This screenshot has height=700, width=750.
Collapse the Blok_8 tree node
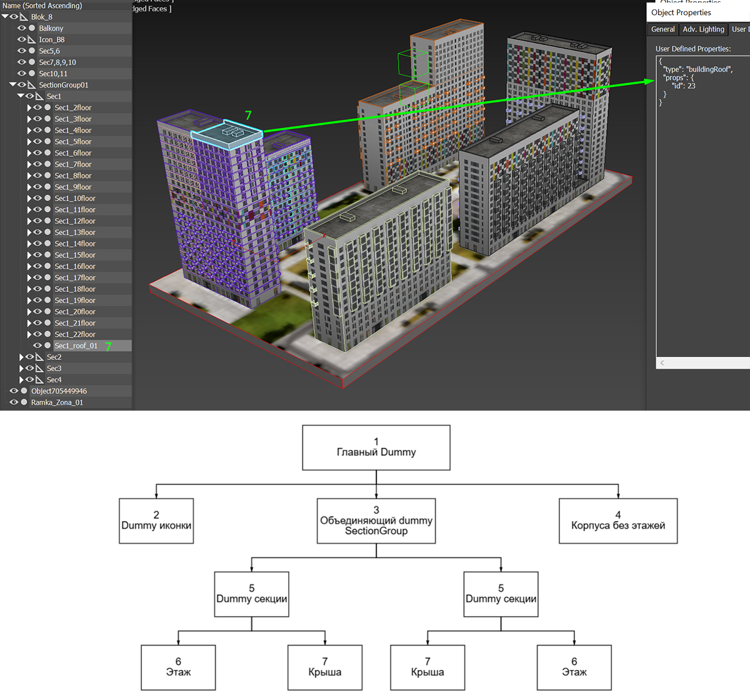click(5, 17)
